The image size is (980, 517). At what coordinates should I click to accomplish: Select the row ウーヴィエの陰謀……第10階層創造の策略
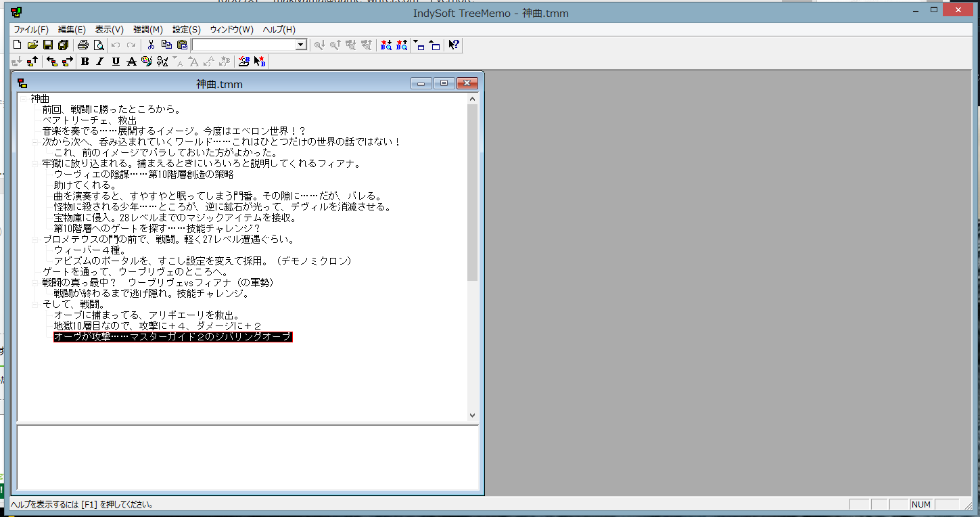point(143,175)
